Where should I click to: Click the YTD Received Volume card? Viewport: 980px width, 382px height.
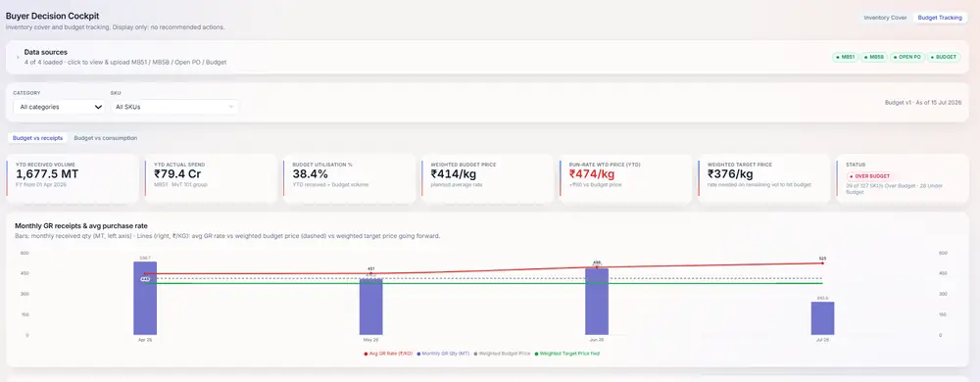(x=73, y=178)
